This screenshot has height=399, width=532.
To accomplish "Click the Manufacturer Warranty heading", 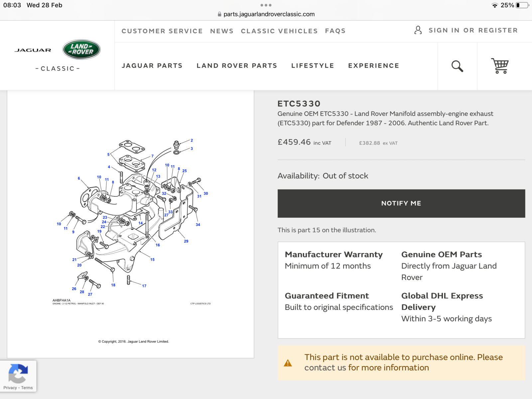I will [x=334, y=254].
